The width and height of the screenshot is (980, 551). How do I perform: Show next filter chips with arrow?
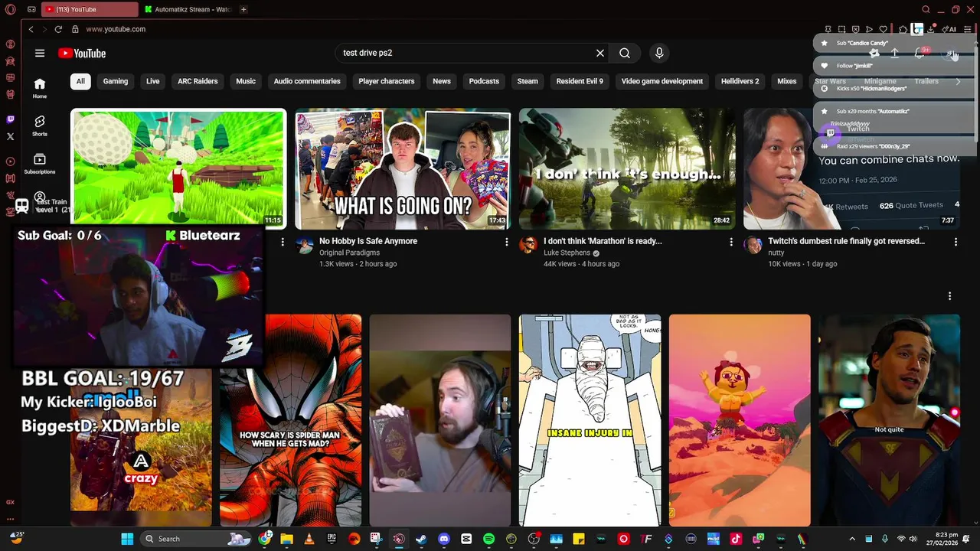coord(957,81)
